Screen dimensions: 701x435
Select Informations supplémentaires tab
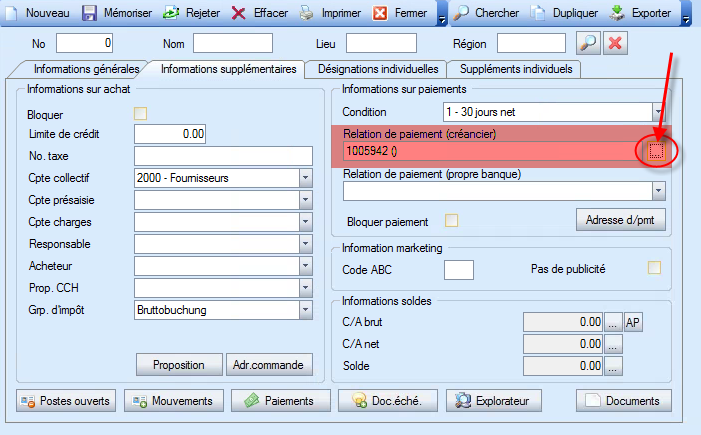click(228, 69)
